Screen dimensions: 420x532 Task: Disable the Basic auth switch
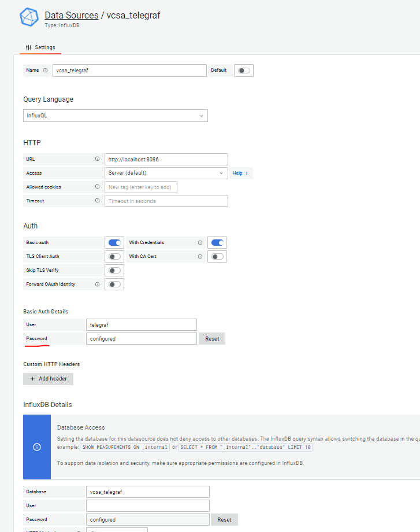click(114, 243)
